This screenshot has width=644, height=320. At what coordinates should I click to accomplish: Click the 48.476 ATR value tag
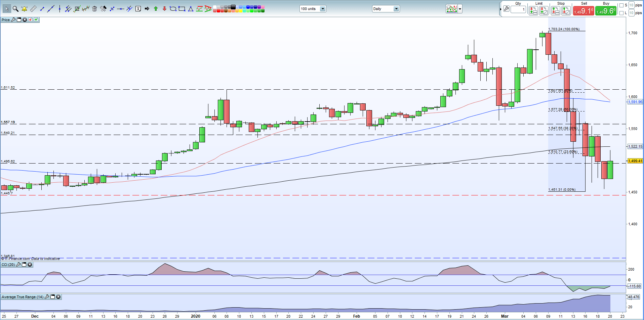click(x=634, y=297)
